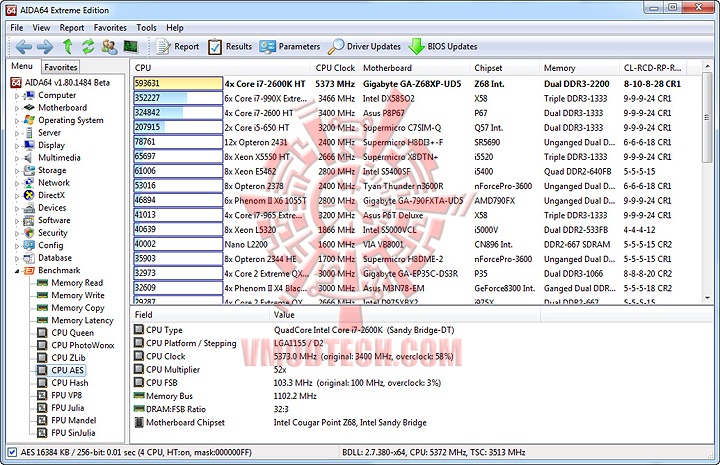
Task: Expand the Display tree node
Action: (x=17, y=146)
